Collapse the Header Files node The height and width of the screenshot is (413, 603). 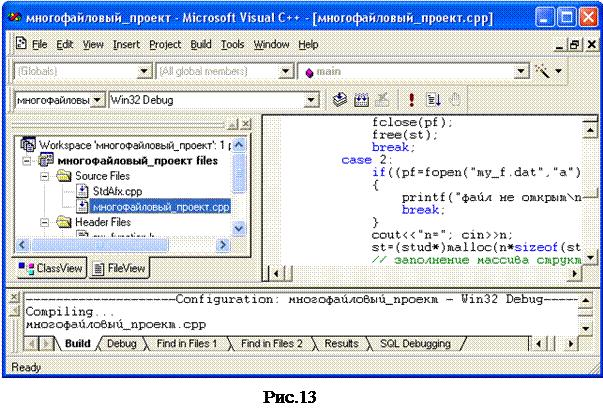(45, 223)
